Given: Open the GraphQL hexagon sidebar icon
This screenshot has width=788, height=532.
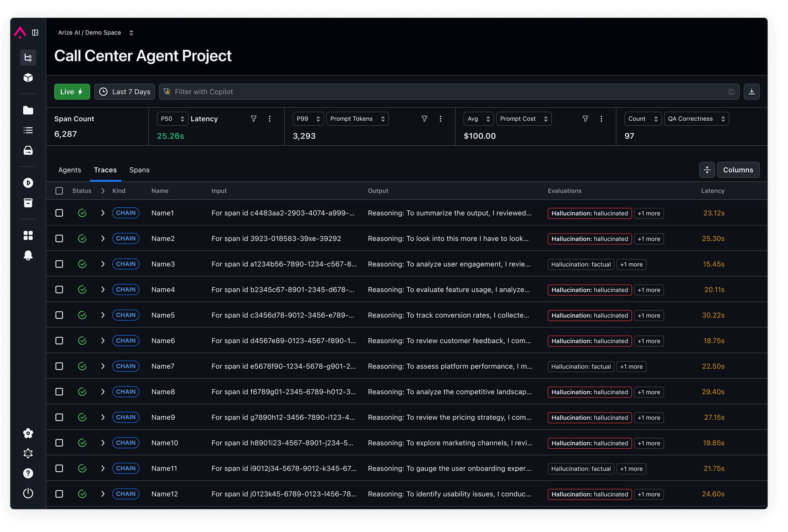Looking at the screenshot, I should click(x=28, y=453).
